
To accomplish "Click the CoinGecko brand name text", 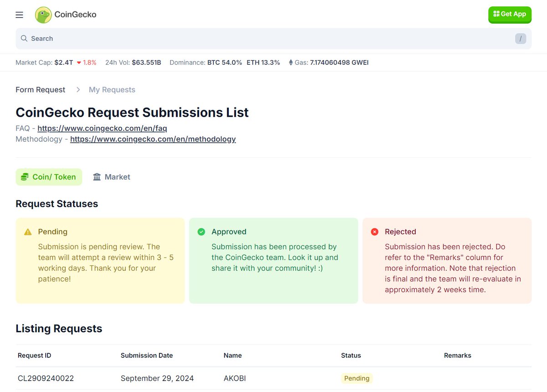I will (76, 15).
